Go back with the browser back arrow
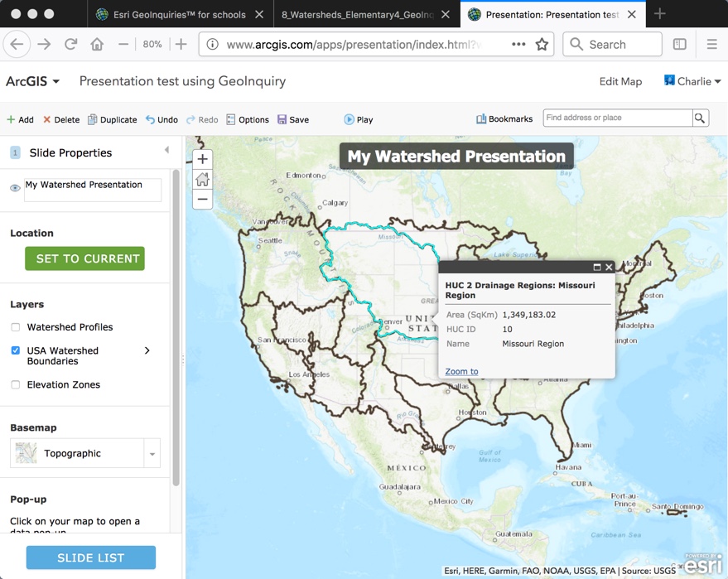Screen dimensions: 728x579 [17, 45]
